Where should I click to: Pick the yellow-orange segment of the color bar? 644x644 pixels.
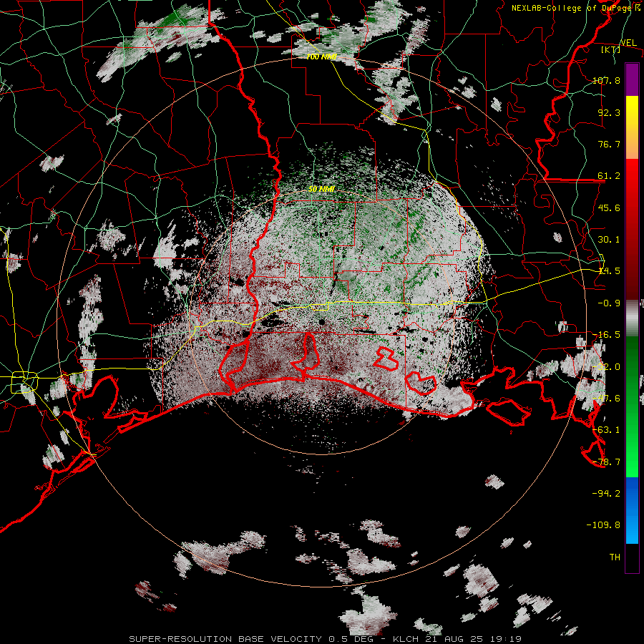click(x=632, y=127)
